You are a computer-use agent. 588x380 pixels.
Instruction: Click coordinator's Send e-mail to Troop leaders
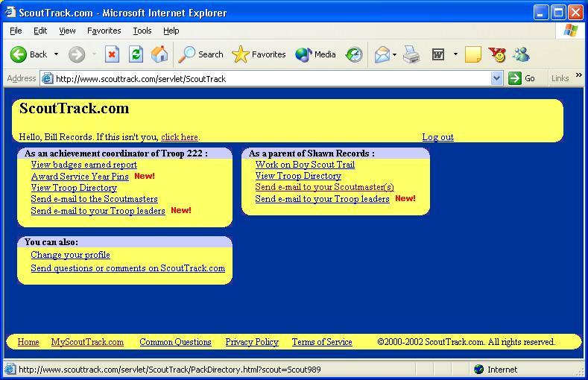(98, 211)
